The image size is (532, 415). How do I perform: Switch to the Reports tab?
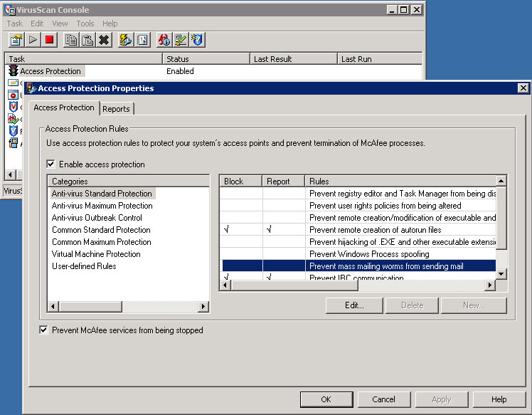point(116,109)
